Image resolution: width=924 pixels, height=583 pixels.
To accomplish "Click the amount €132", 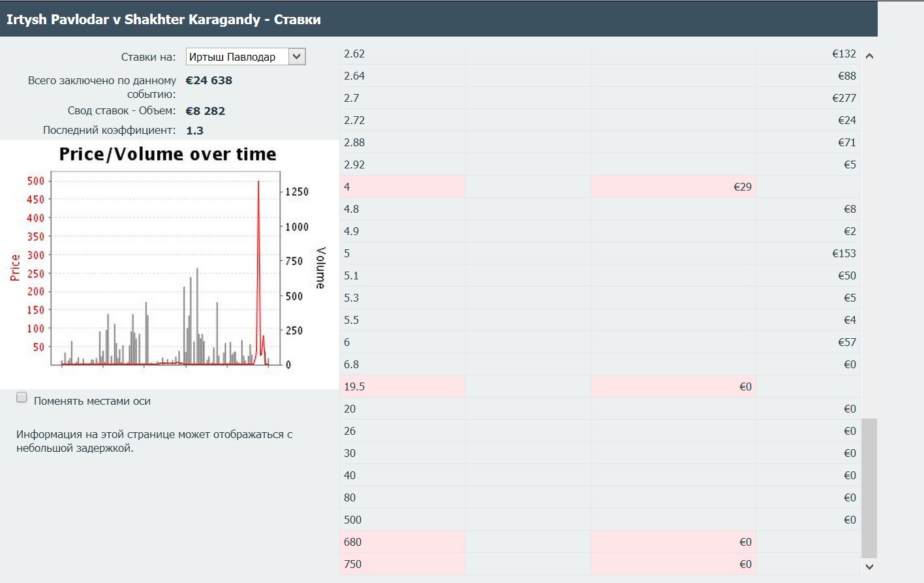I will click(844, 54).
